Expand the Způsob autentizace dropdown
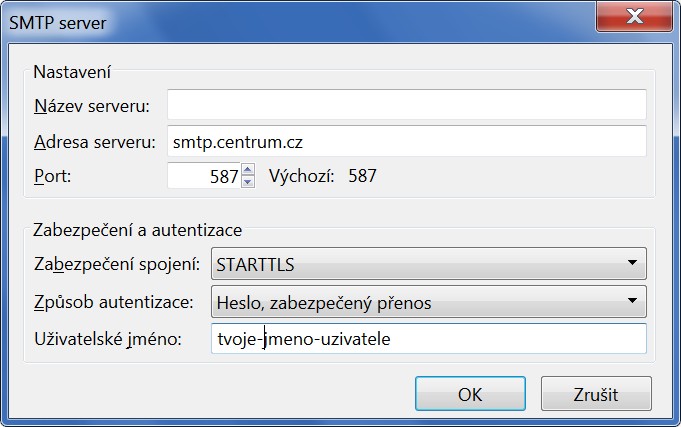Screen dimensions: 681x427 coord(428,301)
